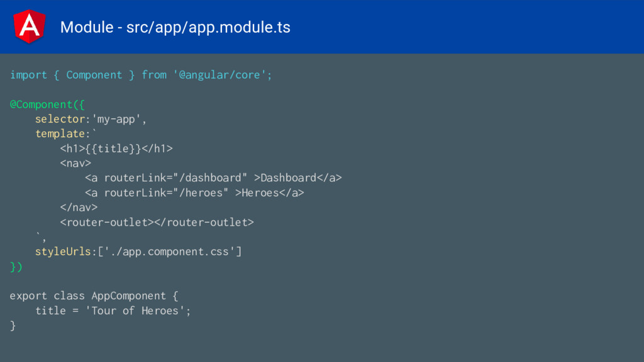Click the '@Component({' decorator line
644x362 pixels.
47,105
